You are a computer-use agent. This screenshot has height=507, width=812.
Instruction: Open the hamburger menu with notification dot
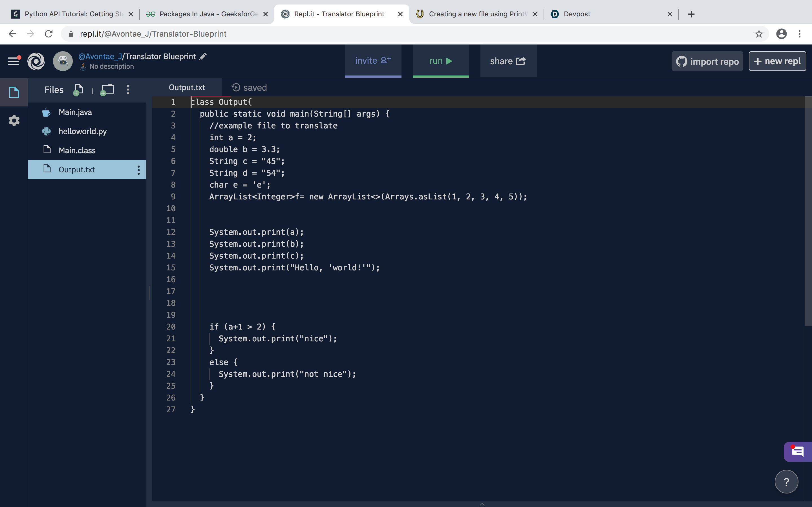pos(14,61)
